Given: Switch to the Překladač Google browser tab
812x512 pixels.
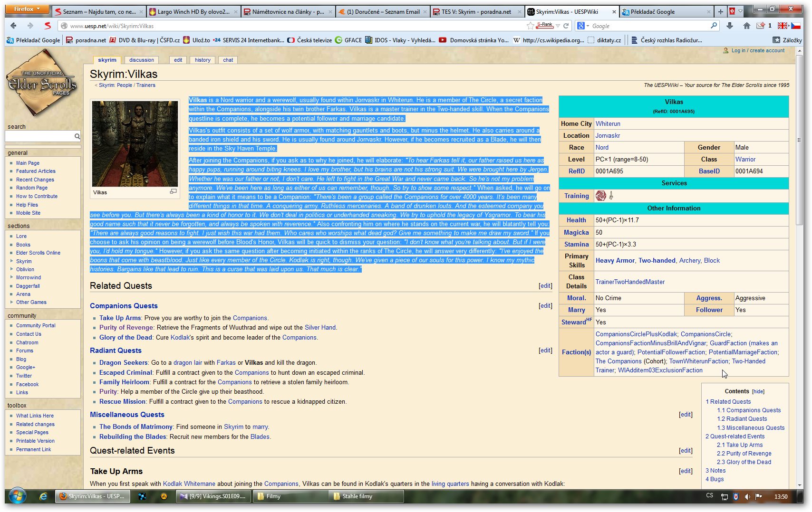Looking at the screenshot, I should click(x=666, y=11).
